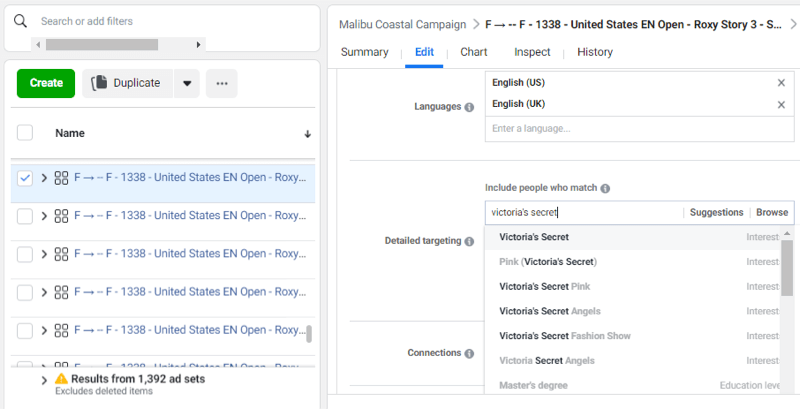
Task: Toggle the select-all checkbox beside Name
Action: point(25,133)
